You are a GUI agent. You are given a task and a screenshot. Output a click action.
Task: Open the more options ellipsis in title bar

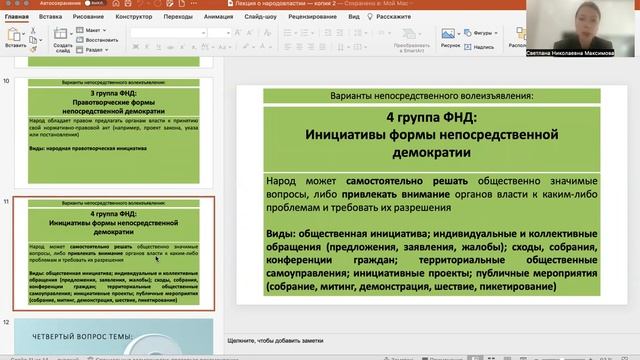pyautogui.click(x=194, y=3)
